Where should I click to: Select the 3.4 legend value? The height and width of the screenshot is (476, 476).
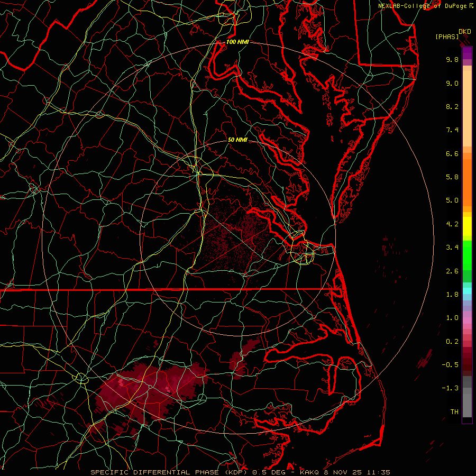[452, 248]
